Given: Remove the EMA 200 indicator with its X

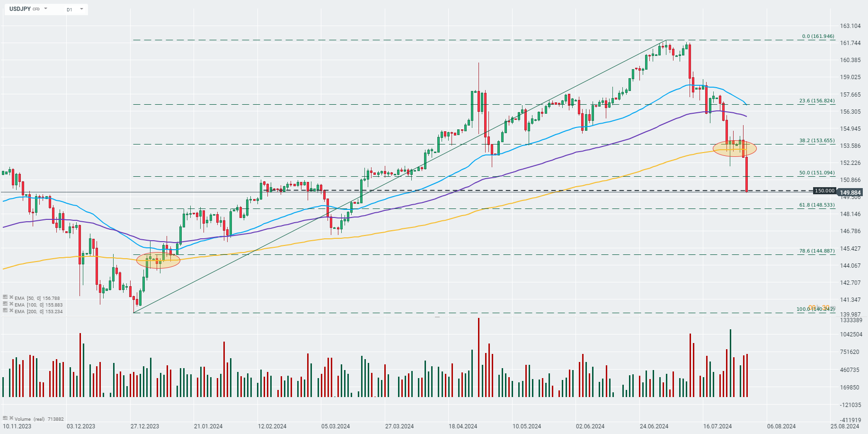Looking at the screenshot, I should (x=11, y=311).
